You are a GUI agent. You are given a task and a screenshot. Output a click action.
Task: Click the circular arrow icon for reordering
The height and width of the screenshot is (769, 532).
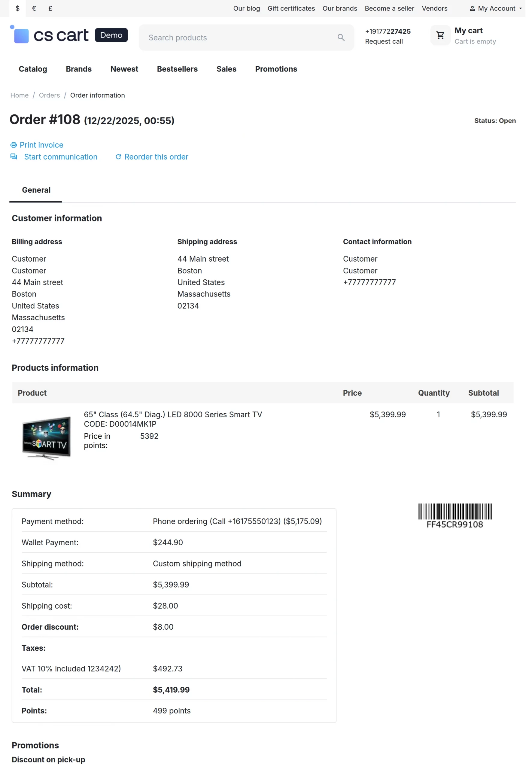(119, 157)
